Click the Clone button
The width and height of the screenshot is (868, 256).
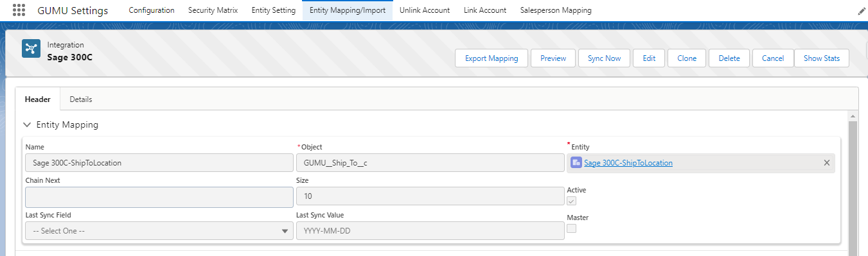click(x=687, y=58)
